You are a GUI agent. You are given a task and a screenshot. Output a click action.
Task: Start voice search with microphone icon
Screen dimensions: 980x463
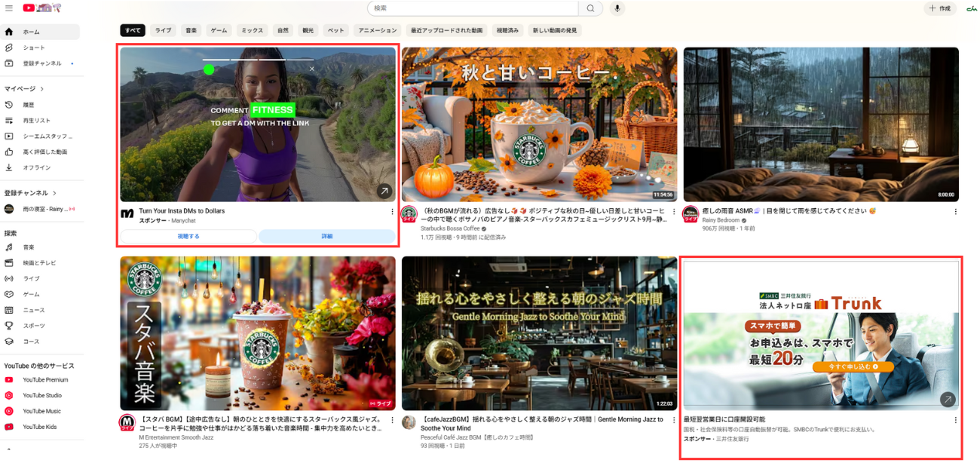pos(617,8)
